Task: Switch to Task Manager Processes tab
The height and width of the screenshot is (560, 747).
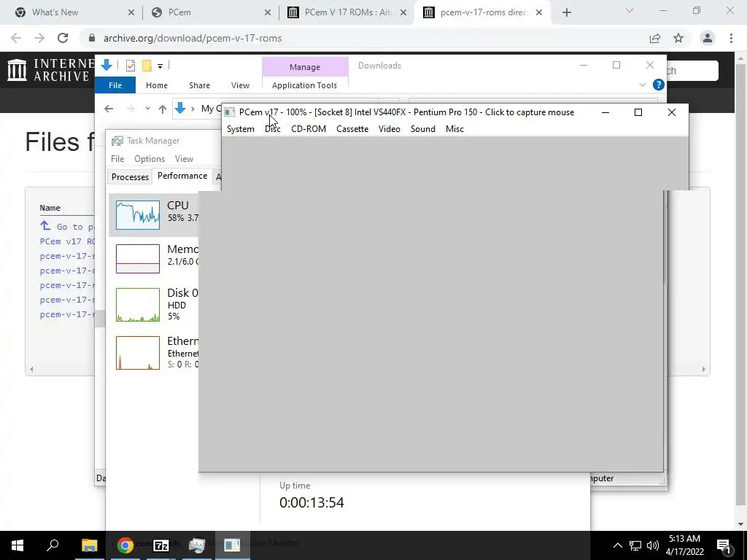Action: click(x=130, y=176)
